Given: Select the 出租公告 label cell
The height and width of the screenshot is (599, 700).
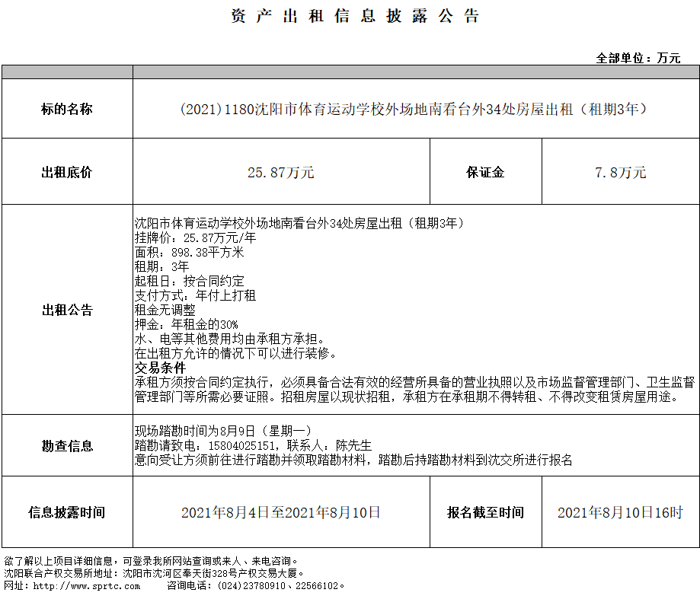Looking at the screenshot, I should pyautogui.click(x=67, y=310).
